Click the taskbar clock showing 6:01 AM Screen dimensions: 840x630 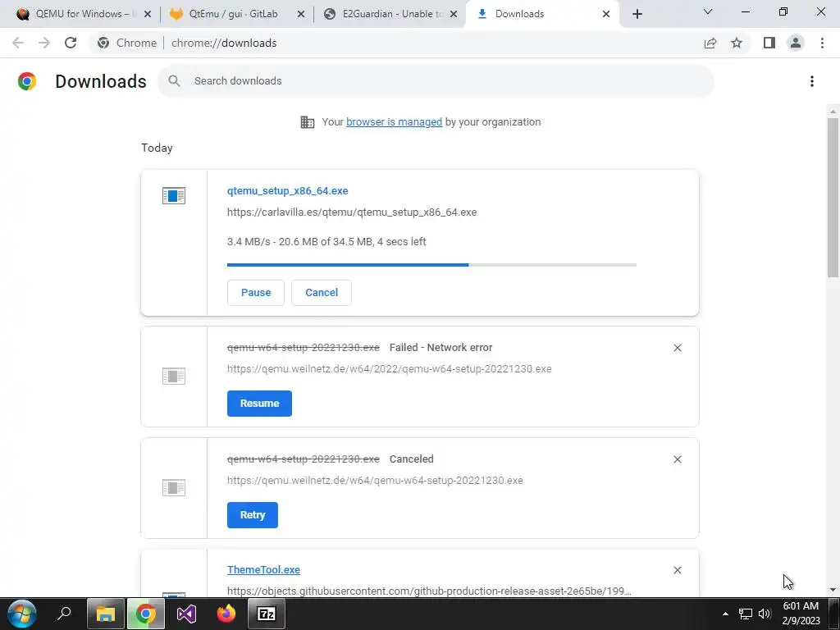(x=801, y=614)
